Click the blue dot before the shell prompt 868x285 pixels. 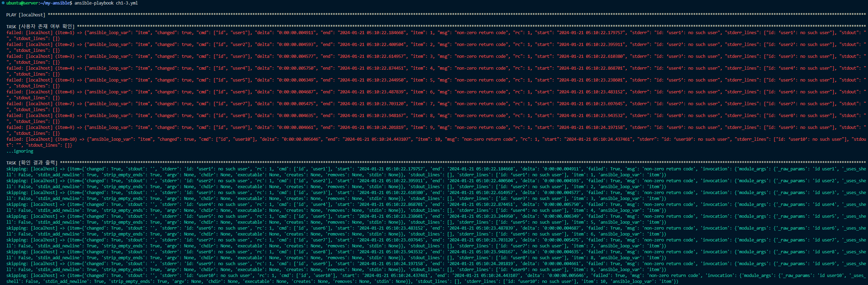[3, 3]
